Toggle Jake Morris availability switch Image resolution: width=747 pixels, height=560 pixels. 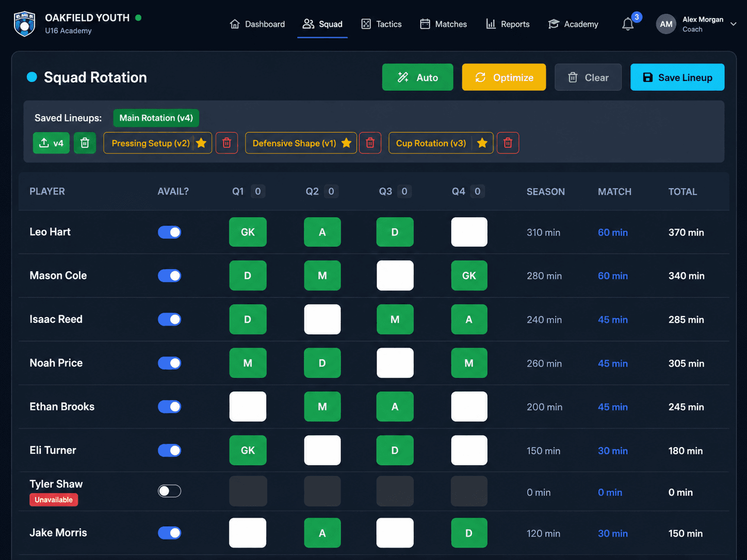coord(169,533)
